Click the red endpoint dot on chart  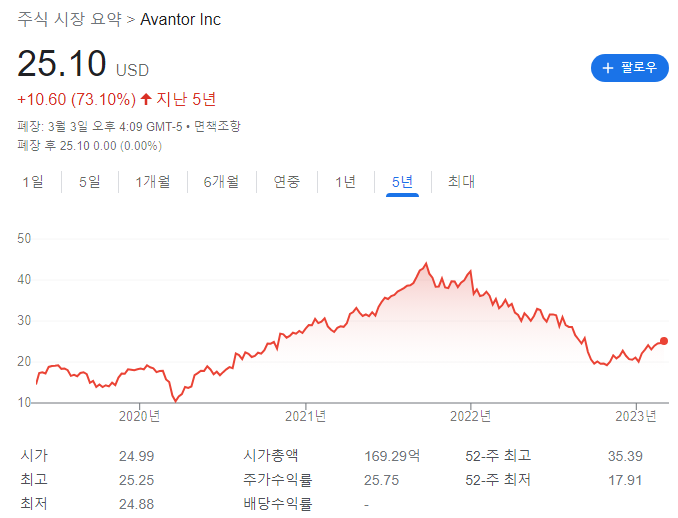tap(664, 341)
